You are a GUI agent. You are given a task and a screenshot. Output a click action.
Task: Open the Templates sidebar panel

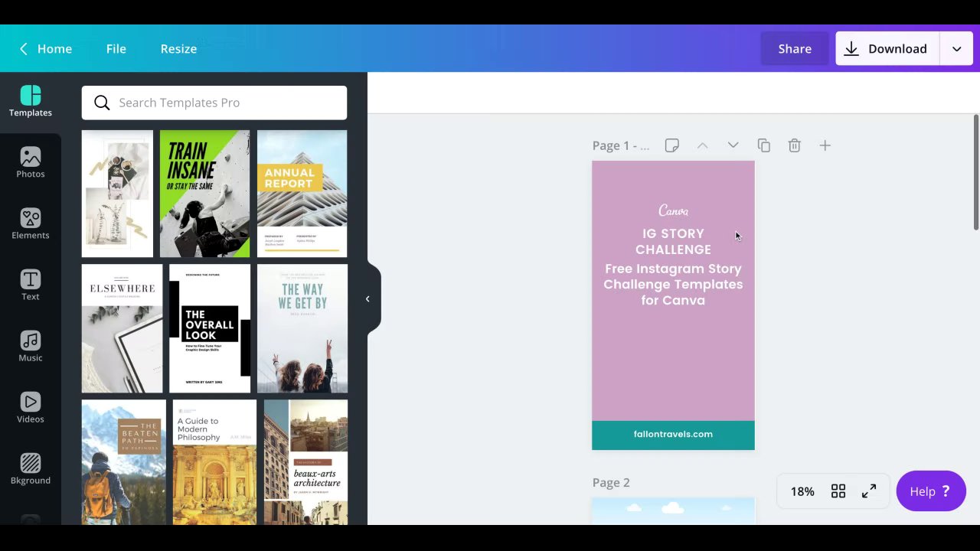coord(31,103)
